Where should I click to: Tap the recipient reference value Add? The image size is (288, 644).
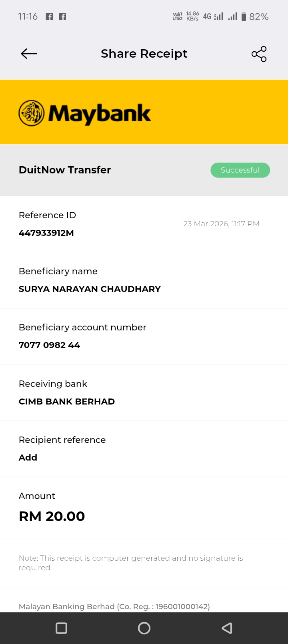pyautogui.click(x=28, y=457)
